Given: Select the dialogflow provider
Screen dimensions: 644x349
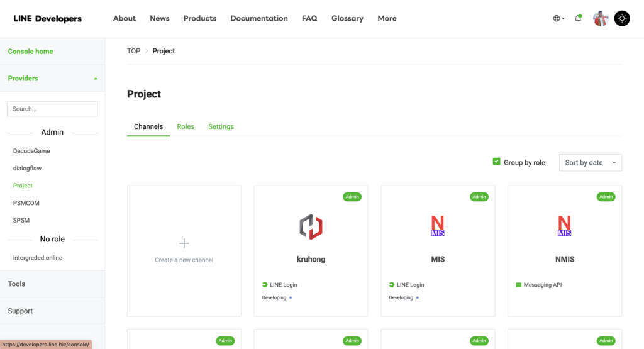Looking at the screenshot, I should [27, 168].
